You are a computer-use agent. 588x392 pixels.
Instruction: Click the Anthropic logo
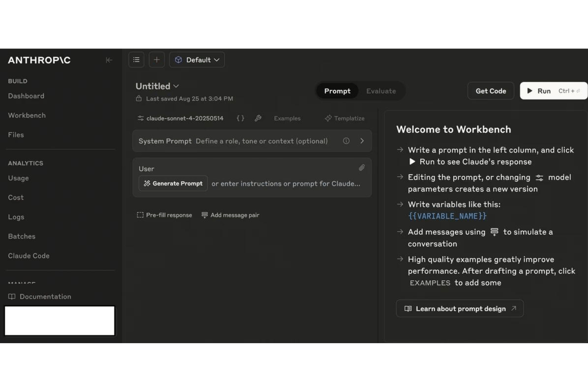[39, 60]
